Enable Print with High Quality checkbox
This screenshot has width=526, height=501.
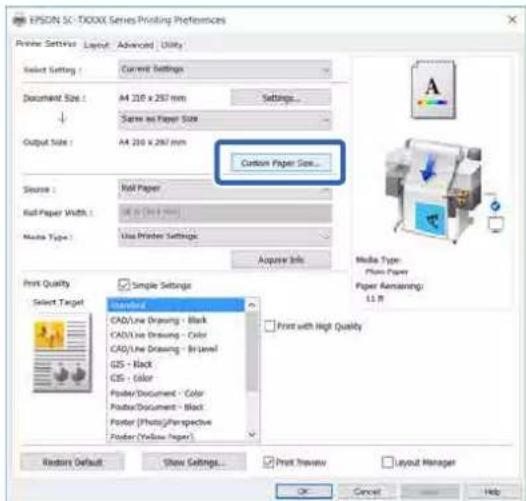tap(269, 326)
